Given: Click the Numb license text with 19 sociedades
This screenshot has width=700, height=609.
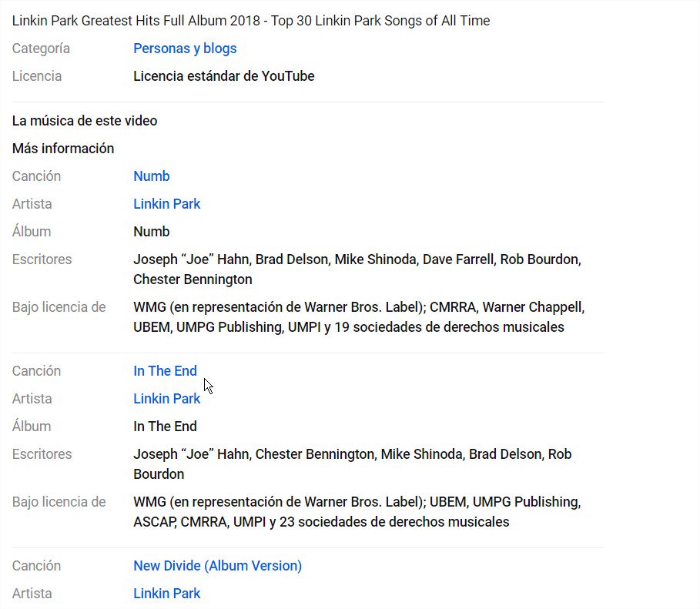Looking at the screenshot, I should [359, 317].
